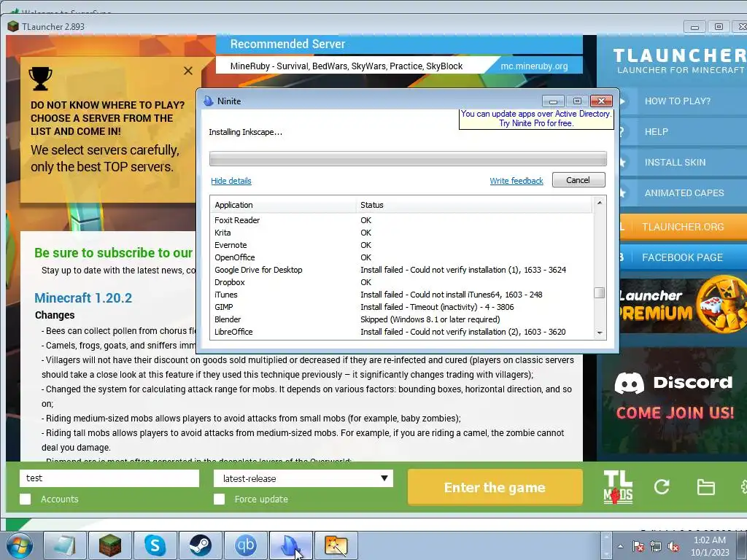Click the iTunes install failed status text
Viewport: 747px width, 560px height.
click(x=451, y=295)
